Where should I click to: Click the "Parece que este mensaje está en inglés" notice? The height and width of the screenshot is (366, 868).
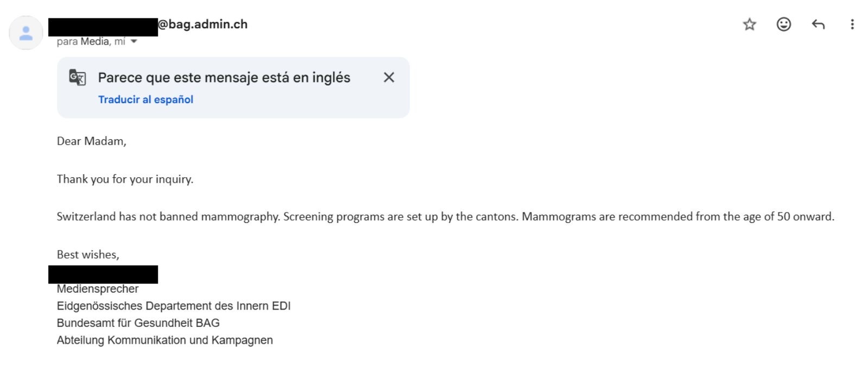(224, 78)
